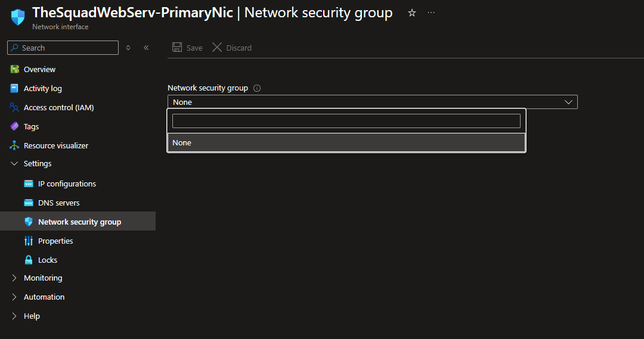Click the Save button
The image size is (644, 339).
pyautogui.click(x=187, y=48)
